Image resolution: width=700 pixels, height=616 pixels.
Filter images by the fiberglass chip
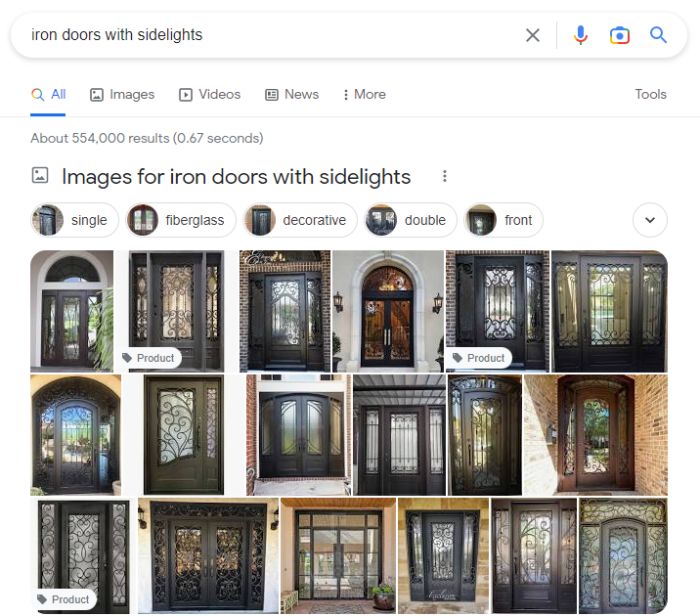181,220
